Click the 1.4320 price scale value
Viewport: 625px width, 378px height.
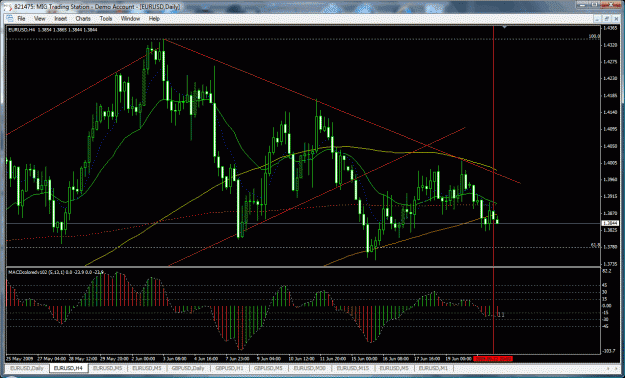(x=610, y=45)
